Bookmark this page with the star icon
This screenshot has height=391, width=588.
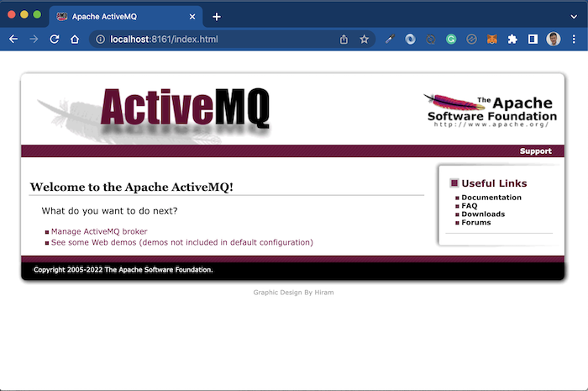click(x=364, y=39)
